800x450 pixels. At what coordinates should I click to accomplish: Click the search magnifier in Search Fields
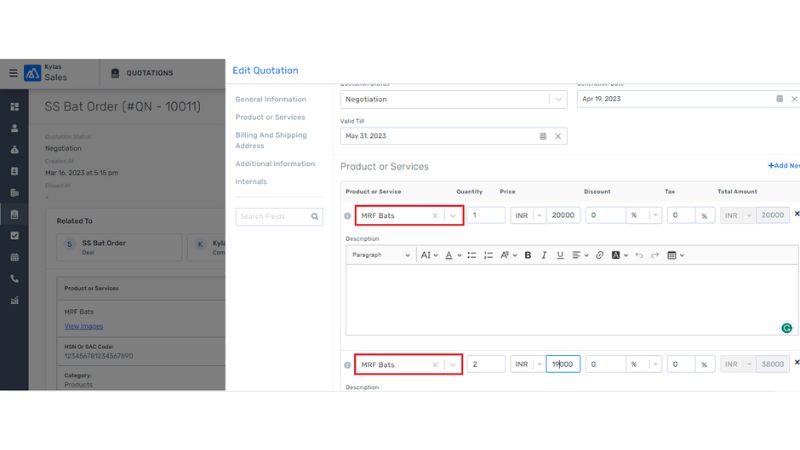click(315, 216)
